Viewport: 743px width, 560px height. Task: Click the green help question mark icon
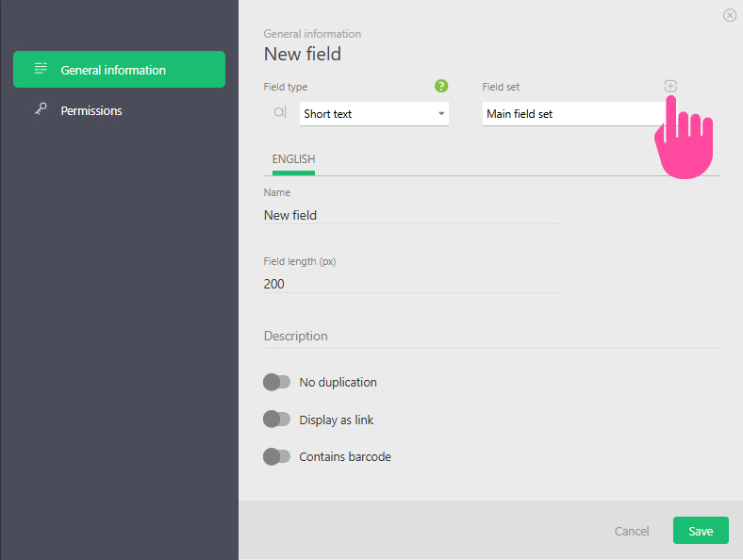(441, 87)
